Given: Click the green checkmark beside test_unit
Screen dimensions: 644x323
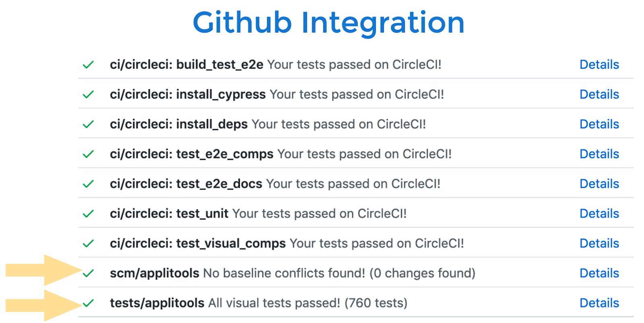Looking at the screenshot, I should click(x=88, y=214).
